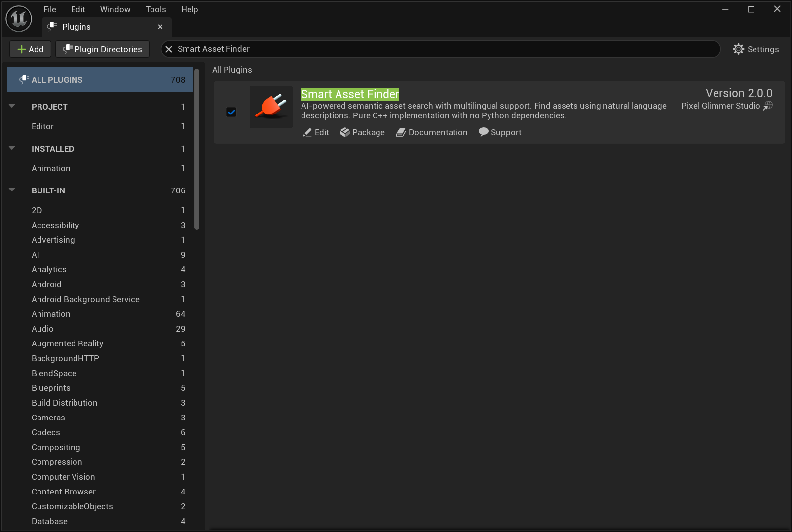Select the Advertising category

click(x=100, y=240)
